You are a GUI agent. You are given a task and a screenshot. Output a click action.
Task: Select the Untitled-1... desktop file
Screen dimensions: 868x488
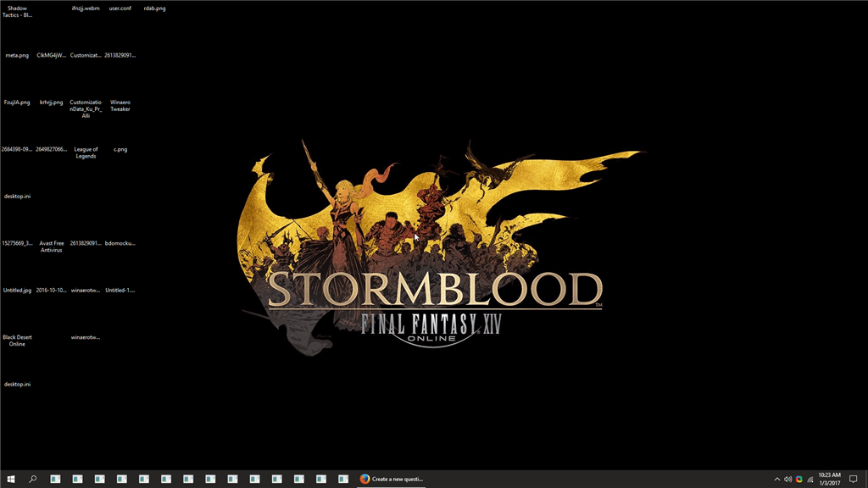[x=120, y=291]
